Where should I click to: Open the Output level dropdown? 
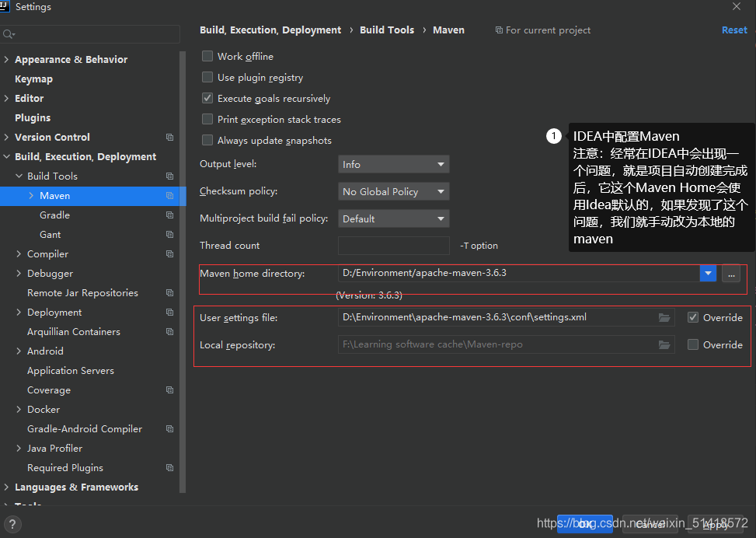393,165
